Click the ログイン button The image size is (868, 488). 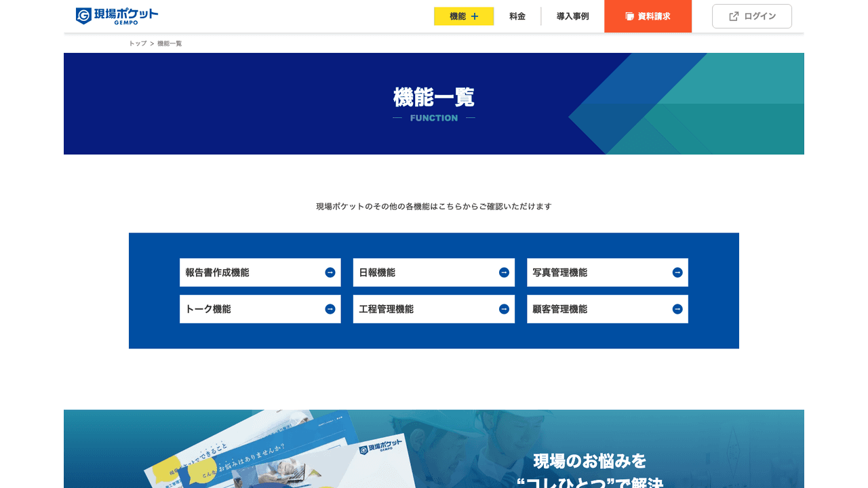752,16
